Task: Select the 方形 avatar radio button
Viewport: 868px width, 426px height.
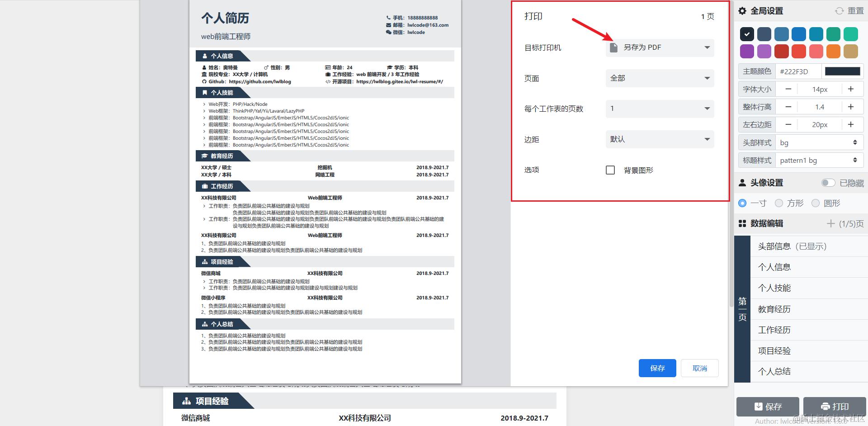Action: [x=779, y=203]
